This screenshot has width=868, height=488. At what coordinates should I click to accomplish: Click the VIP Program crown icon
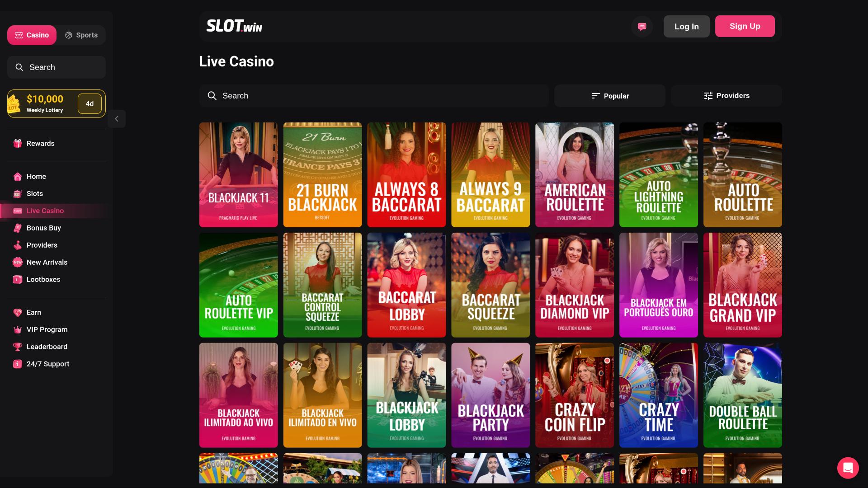[x=18, y=330]
